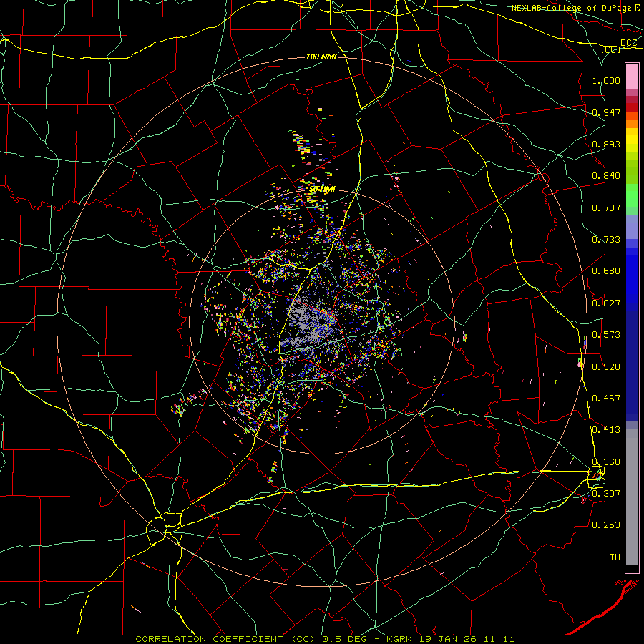Screen dimensions: 644x644
Task: Pick the red segment of the color bar
Action: click(x=632, y=107)
